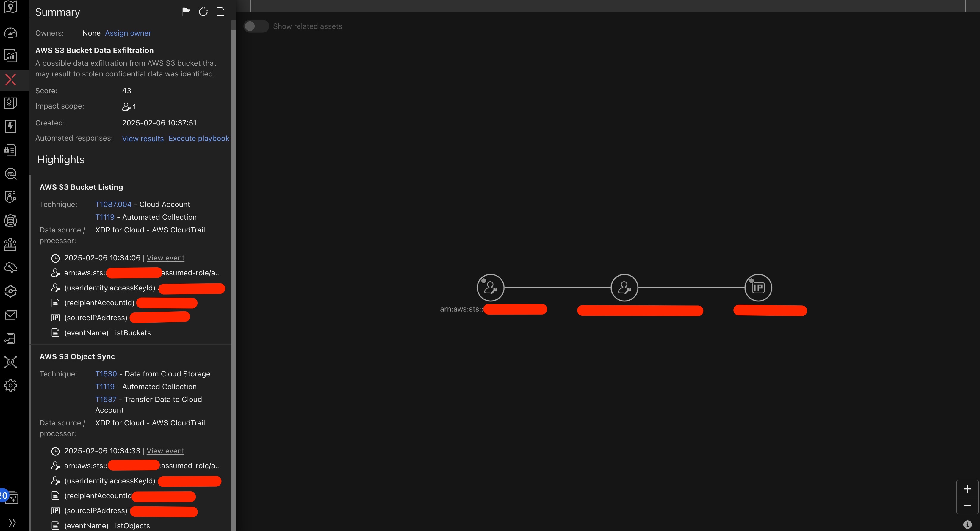980x531 pixels.
Task: Click Assign owner link
Action: [x=128, y=33]
